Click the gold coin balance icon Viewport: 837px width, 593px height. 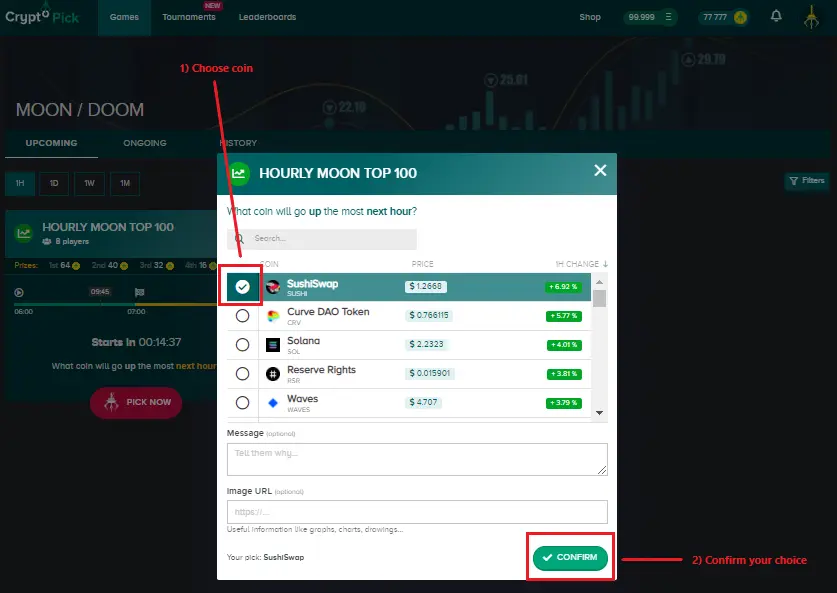pos(740,17)
